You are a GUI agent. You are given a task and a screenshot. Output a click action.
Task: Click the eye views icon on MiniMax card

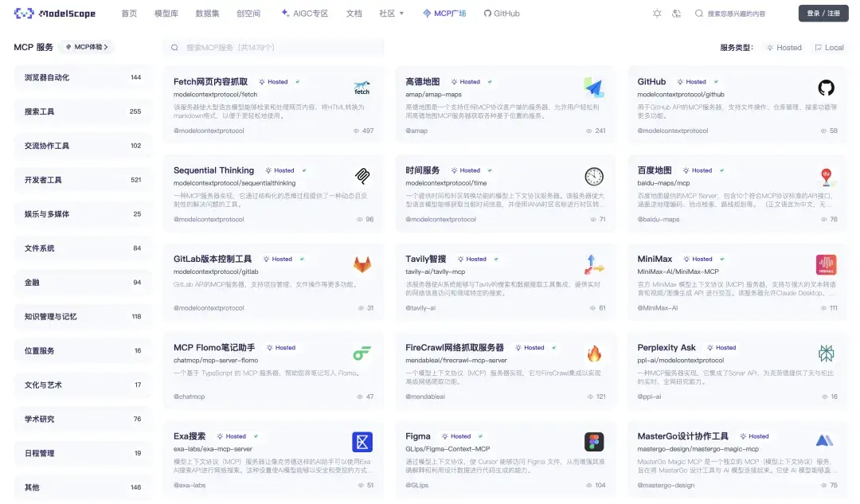(x=824, y=308)
